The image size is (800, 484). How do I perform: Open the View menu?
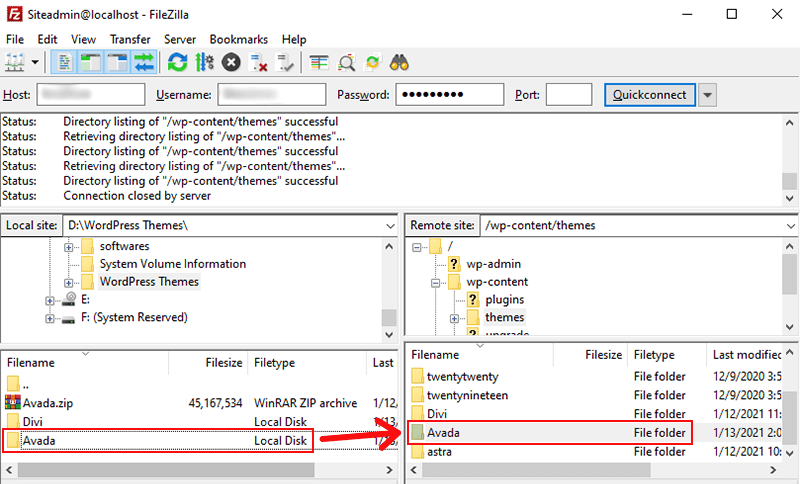point(83,39)
